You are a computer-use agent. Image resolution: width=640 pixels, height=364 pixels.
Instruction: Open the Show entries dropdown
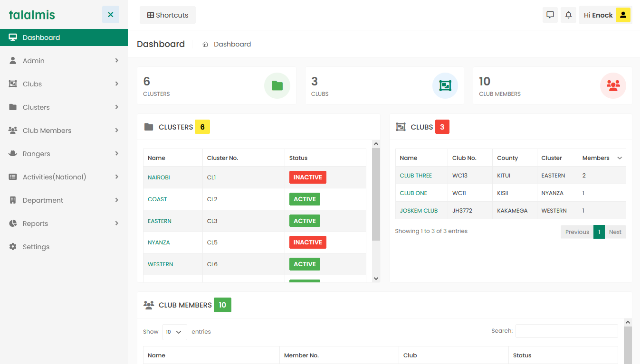[174, 332]
